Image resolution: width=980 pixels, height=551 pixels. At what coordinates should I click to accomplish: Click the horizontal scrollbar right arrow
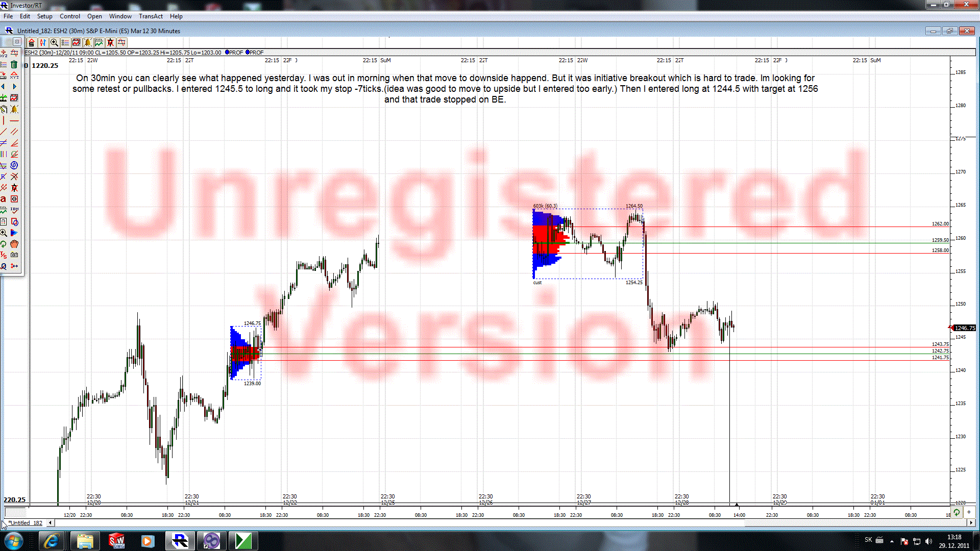pos(971,523)
